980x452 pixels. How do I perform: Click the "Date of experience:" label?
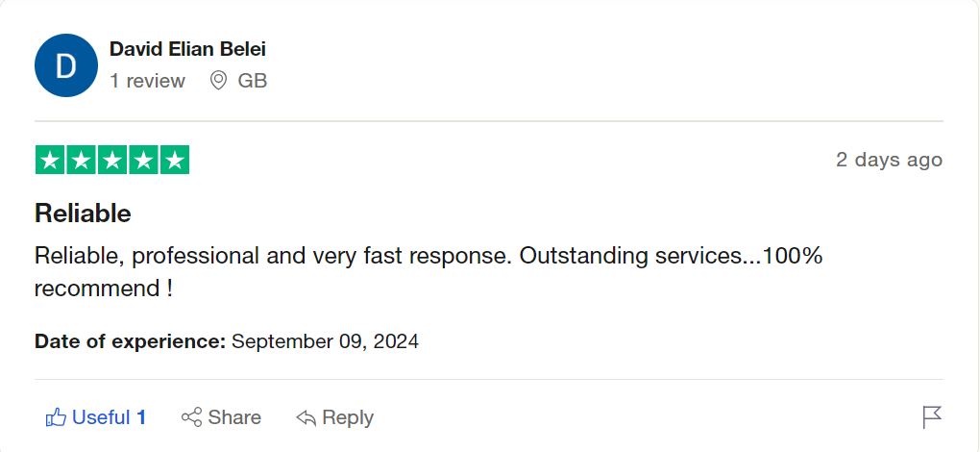pyautogui.click(x=130, y=340)
